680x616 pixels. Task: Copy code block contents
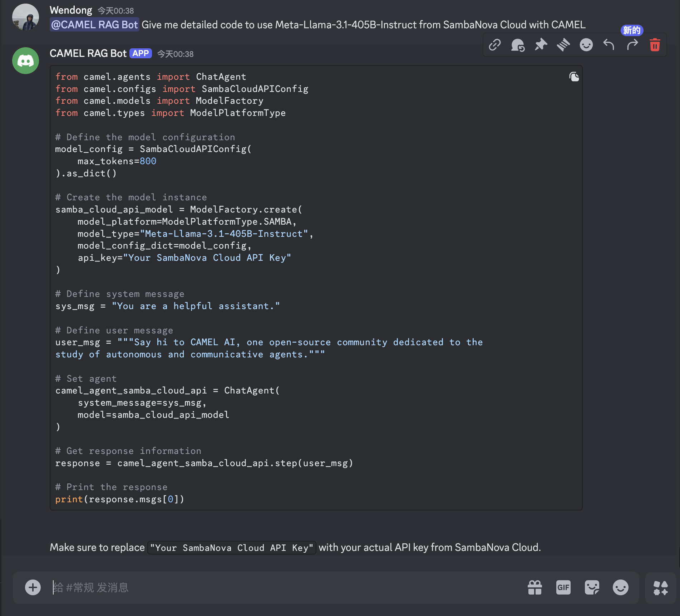tap(574, 77)
